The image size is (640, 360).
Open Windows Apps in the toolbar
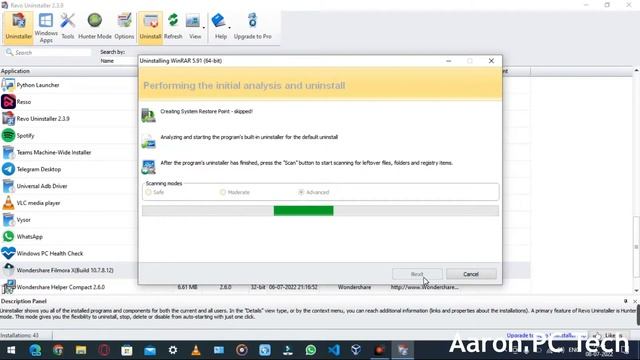[x=46, y=28]
